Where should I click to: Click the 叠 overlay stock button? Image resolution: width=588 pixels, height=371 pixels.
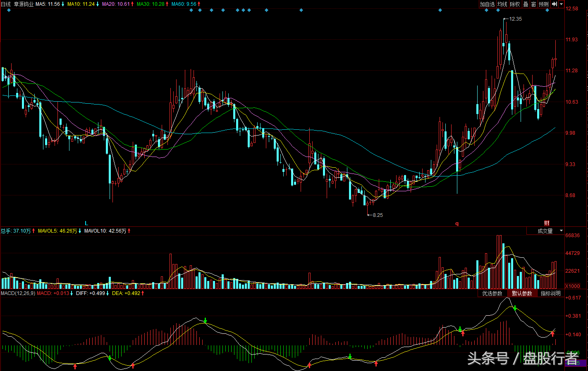[526, 4]
